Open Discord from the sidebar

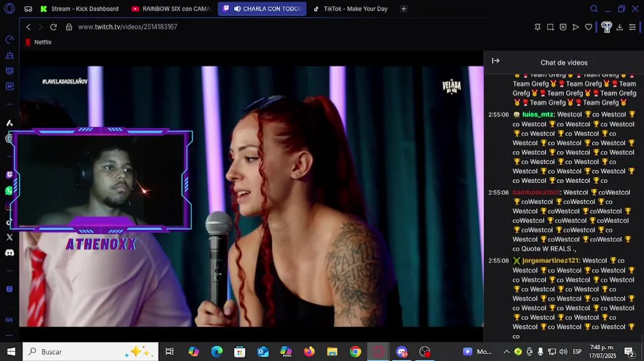10,253
